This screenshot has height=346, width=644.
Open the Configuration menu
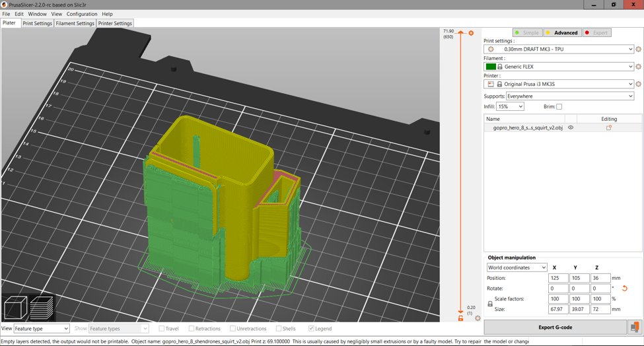82,14
